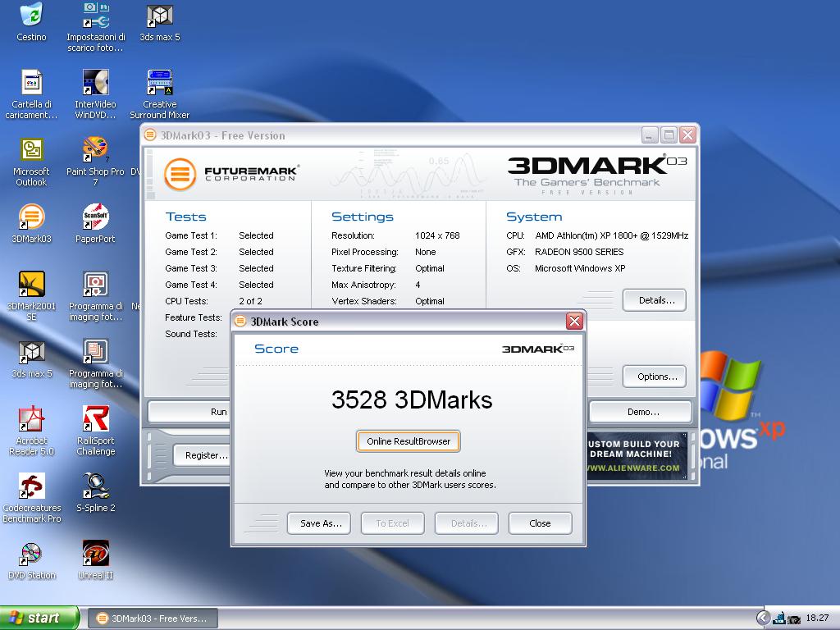Open the Windows start menu
The image size is (840, 630).
tap(39, 619)
